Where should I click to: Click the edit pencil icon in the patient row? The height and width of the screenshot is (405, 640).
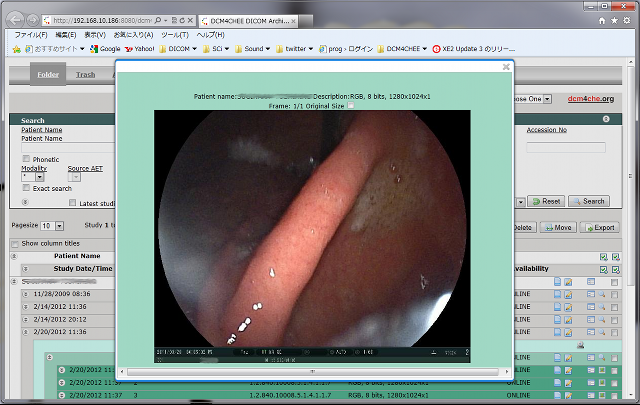click(x=568, y=282)
